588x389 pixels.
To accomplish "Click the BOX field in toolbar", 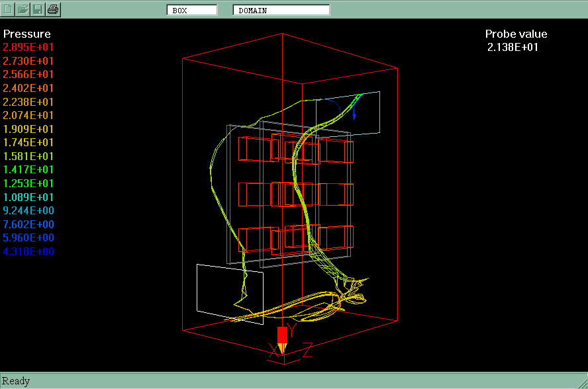I will point(192,10).
